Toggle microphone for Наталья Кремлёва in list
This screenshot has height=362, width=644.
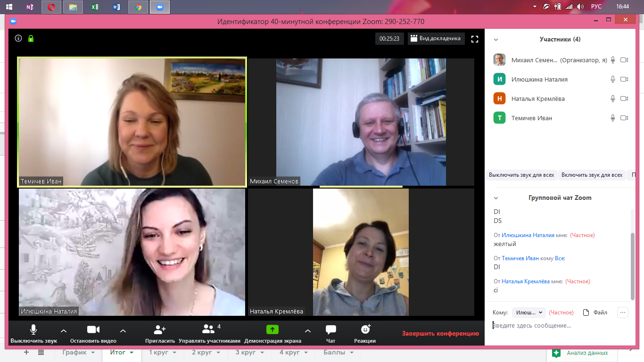click(613, 99)
